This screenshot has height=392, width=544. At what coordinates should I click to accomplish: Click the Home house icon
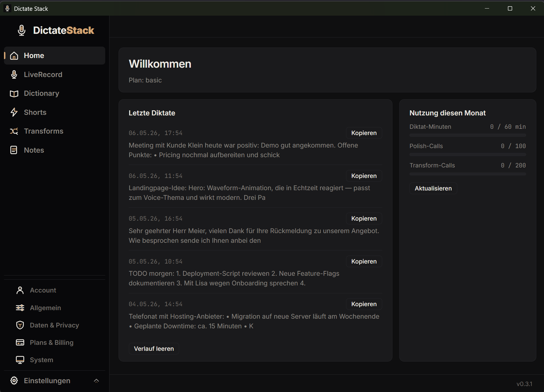14,56
